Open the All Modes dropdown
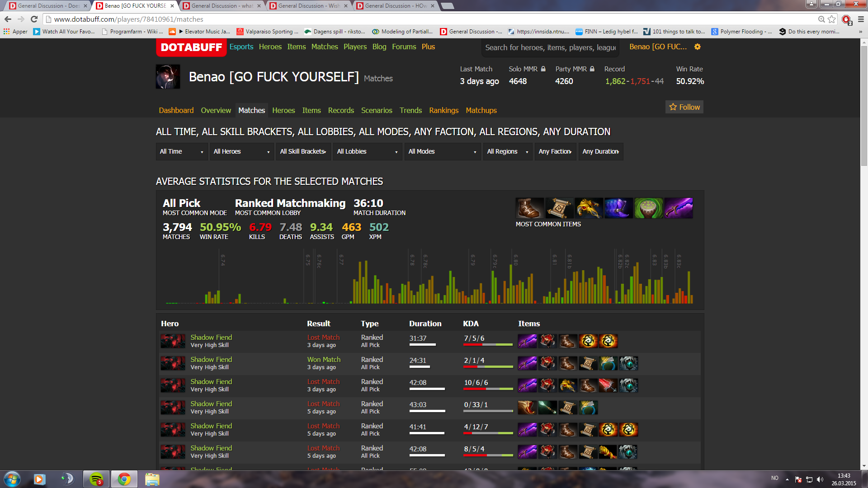Image resolution: width=868 pixels, height=488 pixels. click(443, 151)
